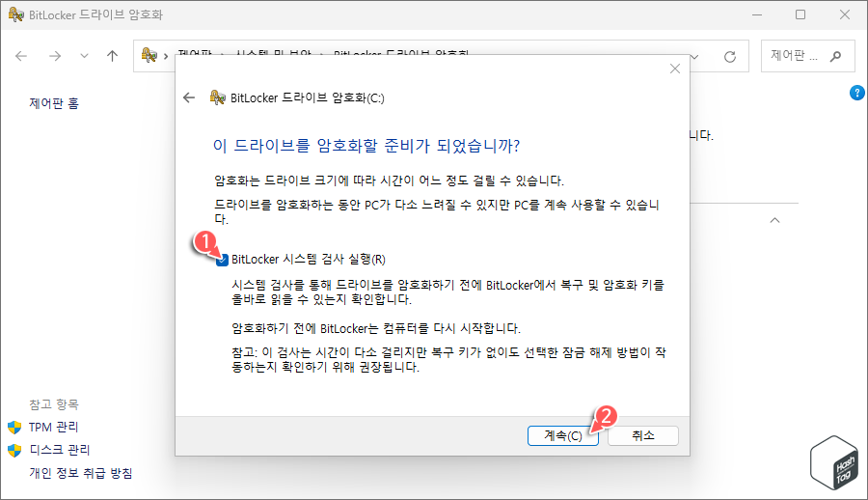Click the BitLocker key icon in dialog header
Image resolution: width=868 pixels, height=500 pixels.
217,97
